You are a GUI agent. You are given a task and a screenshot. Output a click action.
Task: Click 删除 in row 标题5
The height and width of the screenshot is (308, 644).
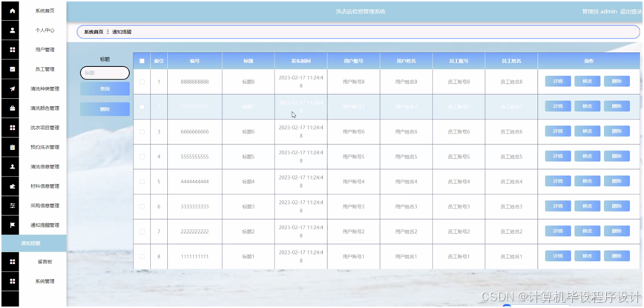[x=617, y=156]
